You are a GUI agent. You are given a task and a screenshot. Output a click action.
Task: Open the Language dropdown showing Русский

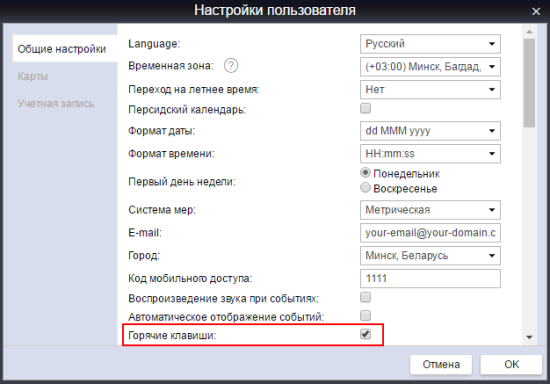tap(430, 44)
